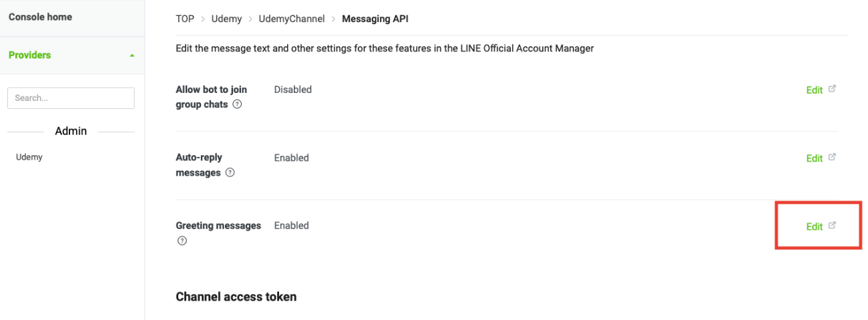868x320 pixels.
Task: Click the Channel access token heading
Action: (x=236, y=297)
